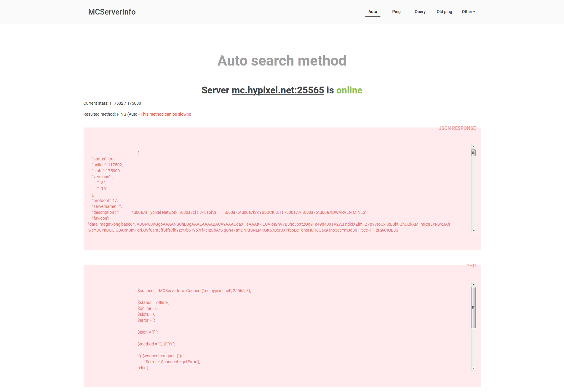
Task: Switch to the Ping tab
Action: tap(396, 12)
